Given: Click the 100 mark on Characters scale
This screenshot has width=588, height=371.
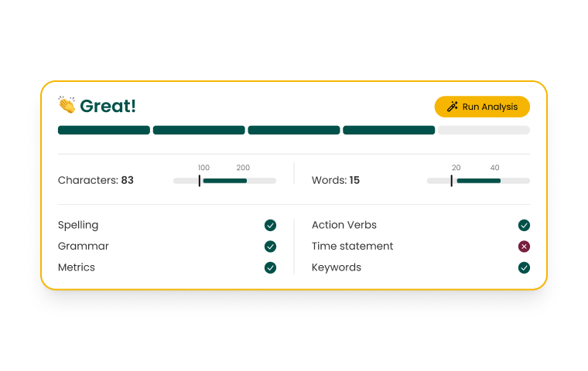Looking at the screenshot, I should (203, 168).
